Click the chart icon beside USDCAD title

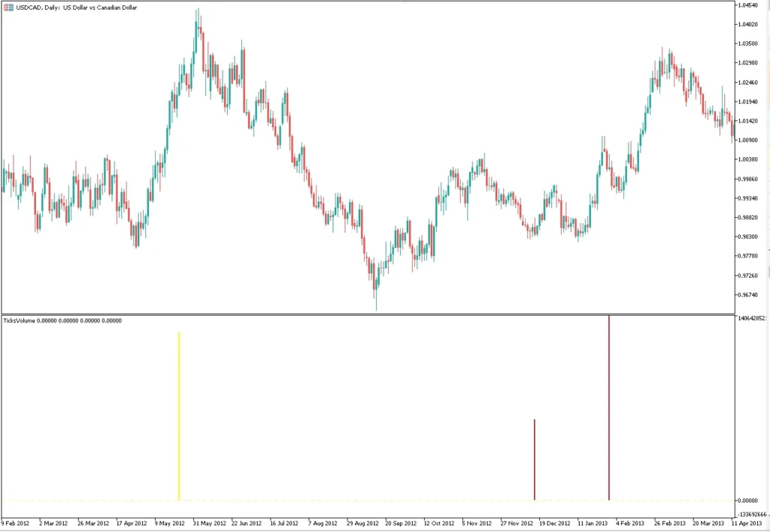pyautogui.click(x=8, y=8)
